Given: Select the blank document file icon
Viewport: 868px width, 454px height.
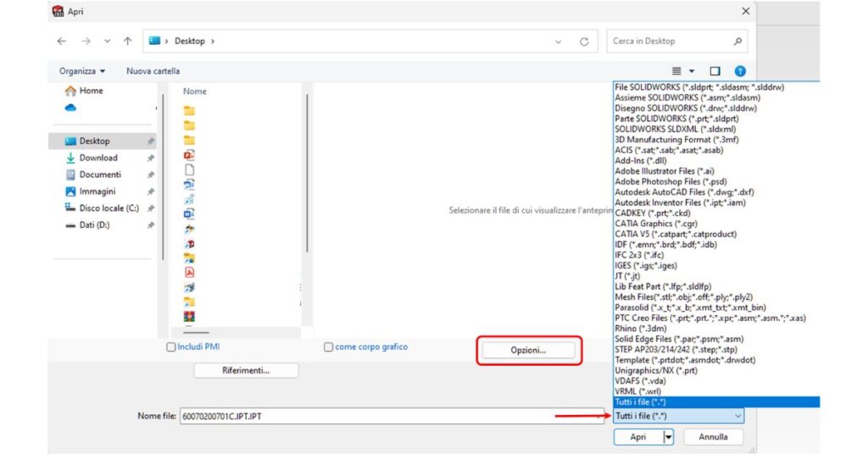Looking at the screenshot, I should 189,169.
